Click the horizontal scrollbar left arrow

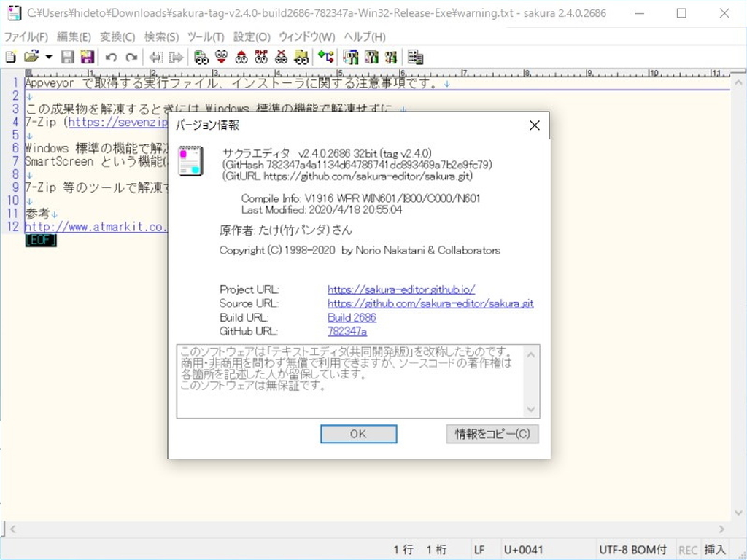pyautogui.click(x=13, y=529)
